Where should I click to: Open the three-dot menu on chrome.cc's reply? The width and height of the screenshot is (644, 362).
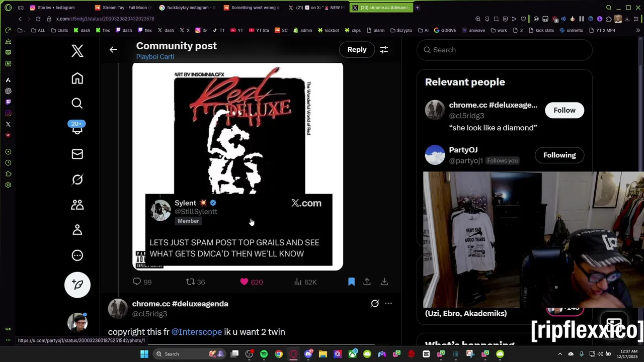pos(388,304)
